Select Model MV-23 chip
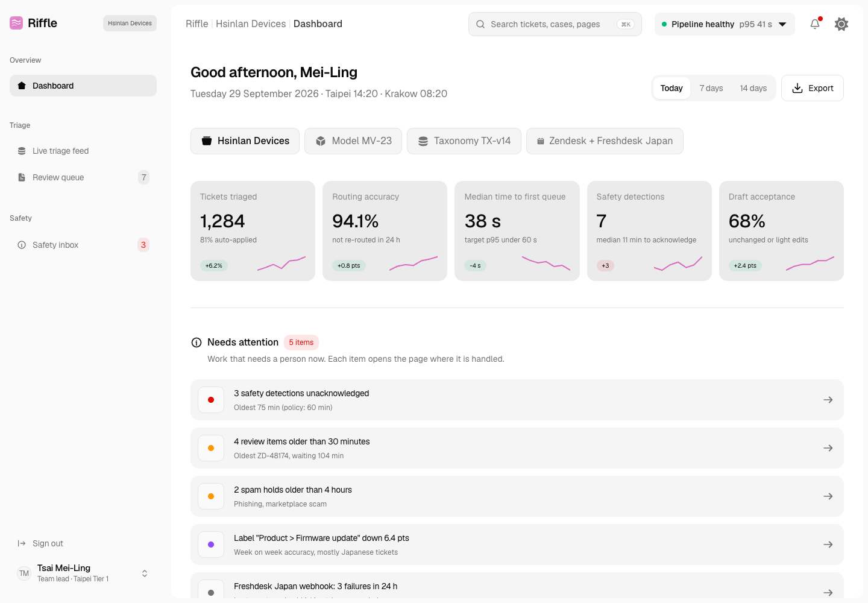The width and height of the screenshot is (868, 603). (353, 141)
